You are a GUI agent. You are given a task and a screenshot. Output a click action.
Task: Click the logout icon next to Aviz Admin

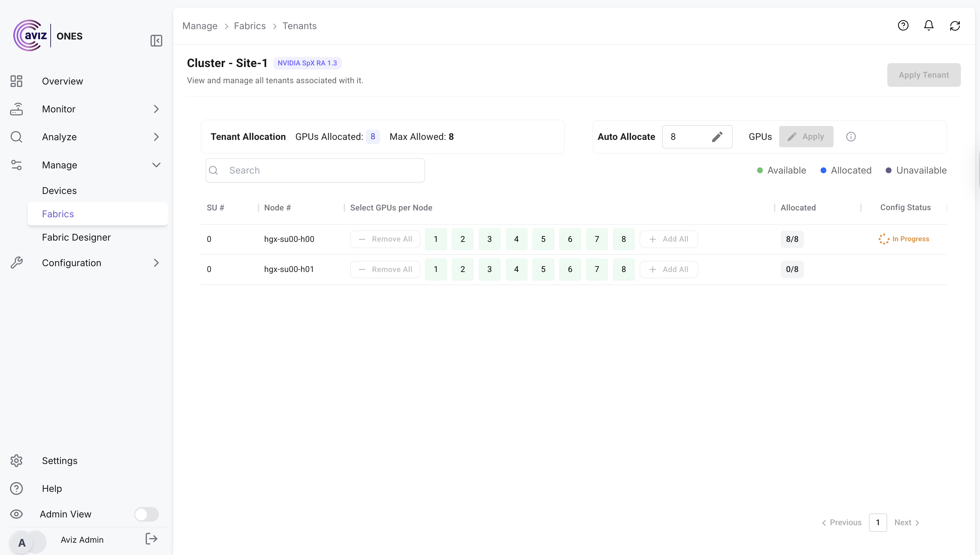(x=151, y=538)
